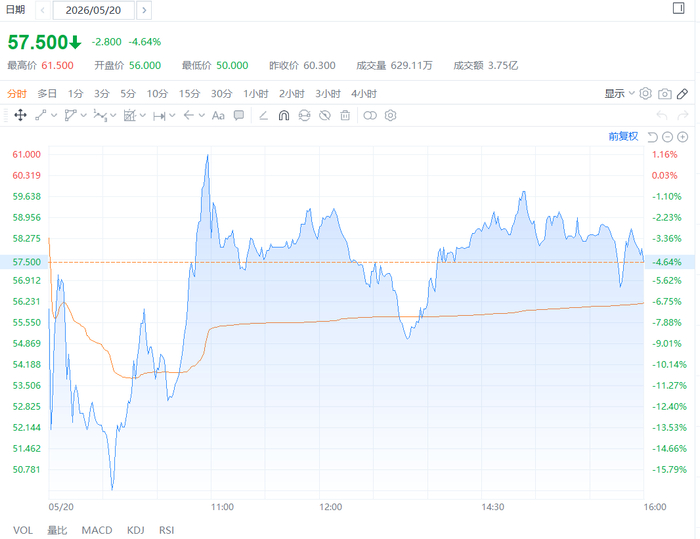Reset chart zoom with the rotate arrow icon

[653, 137]
